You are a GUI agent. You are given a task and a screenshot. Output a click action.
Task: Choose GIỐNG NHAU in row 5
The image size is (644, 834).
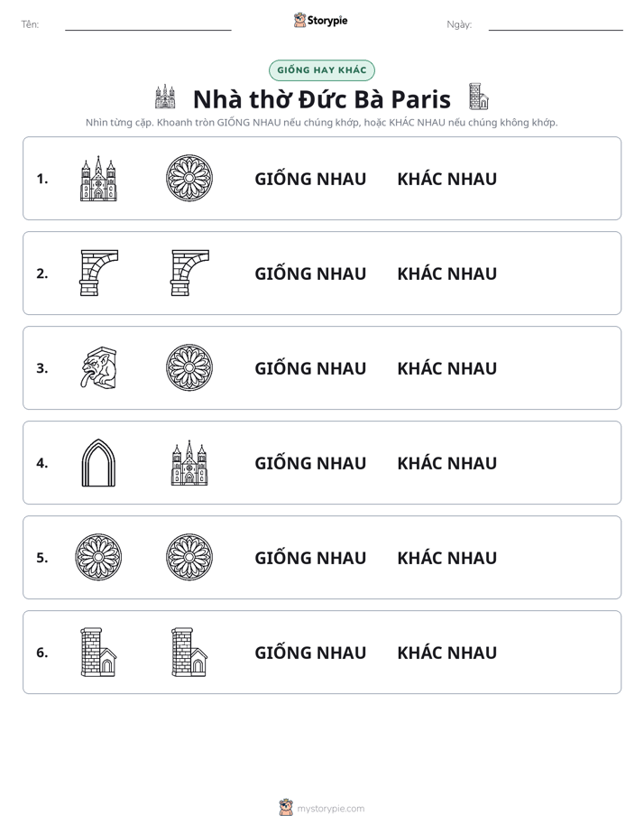pyautogui.click(x=310, y=558)
